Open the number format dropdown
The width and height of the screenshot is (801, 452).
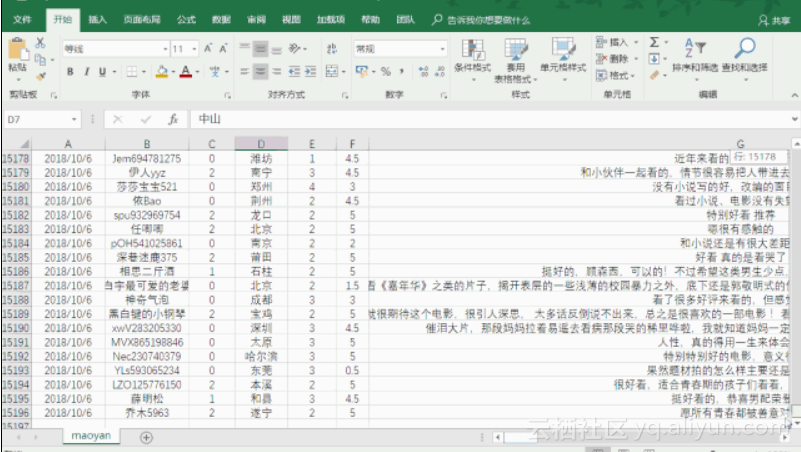pos(442,49)
